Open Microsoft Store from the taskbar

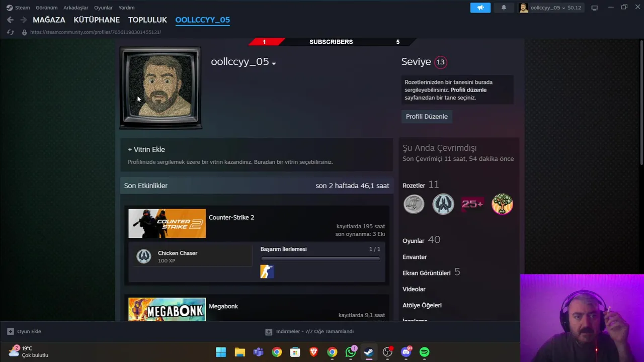(x=295, y=352)
